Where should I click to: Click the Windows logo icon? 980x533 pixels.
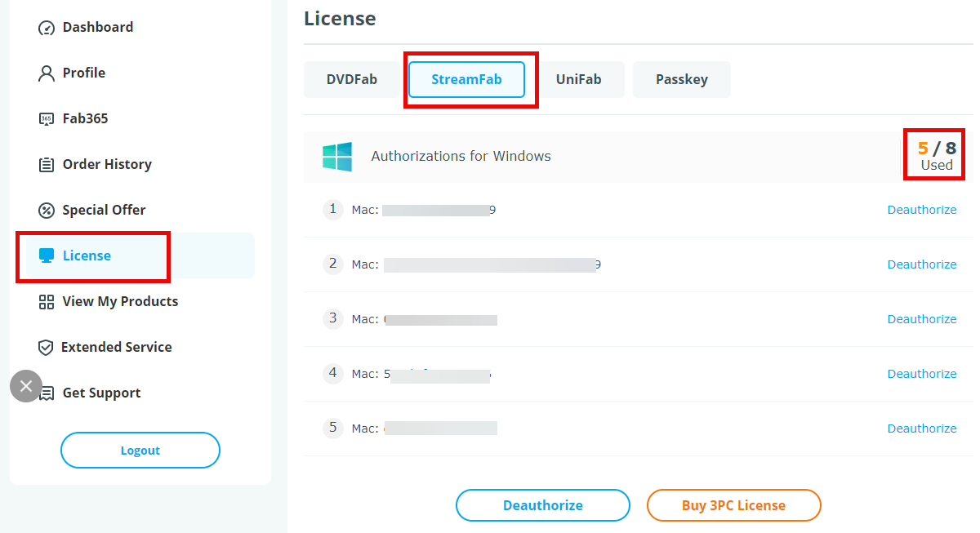coord(337,157)
